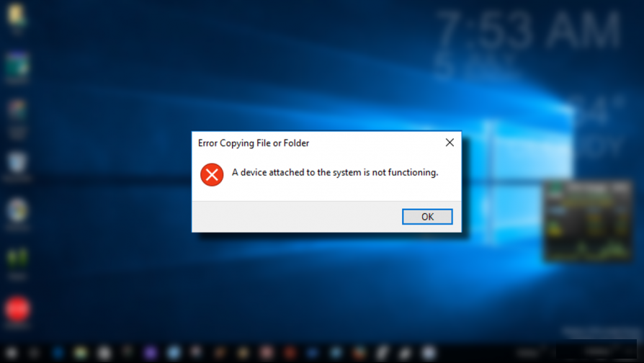Screen dimensions: 644x363
Task: Click the 7:53 AM desktop clock widget
Action: coord(529,31)
